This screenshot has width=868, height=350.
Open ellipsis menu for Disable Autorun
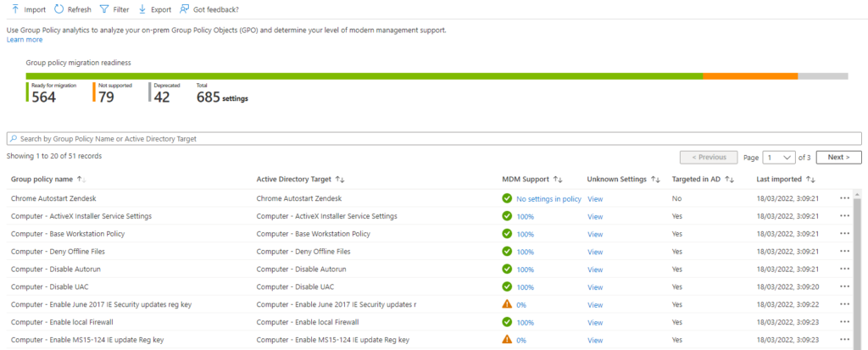[x=844, y=269]
